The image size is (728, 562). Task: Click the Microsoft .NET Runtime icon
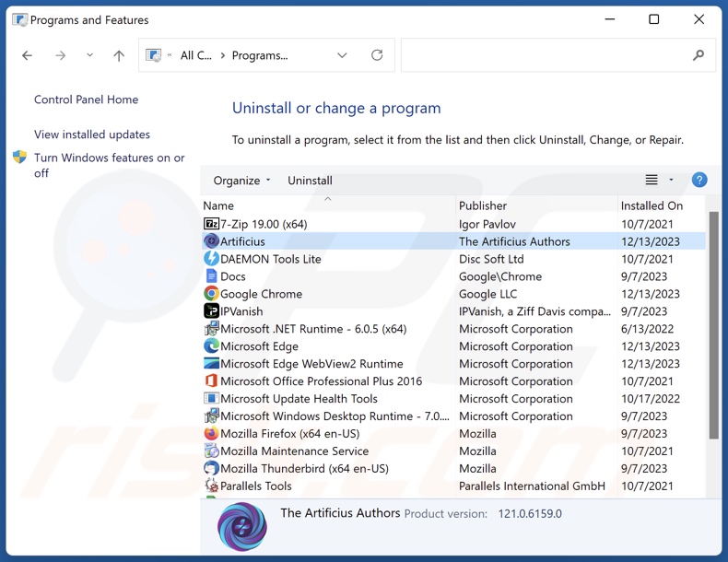(211, 329)
